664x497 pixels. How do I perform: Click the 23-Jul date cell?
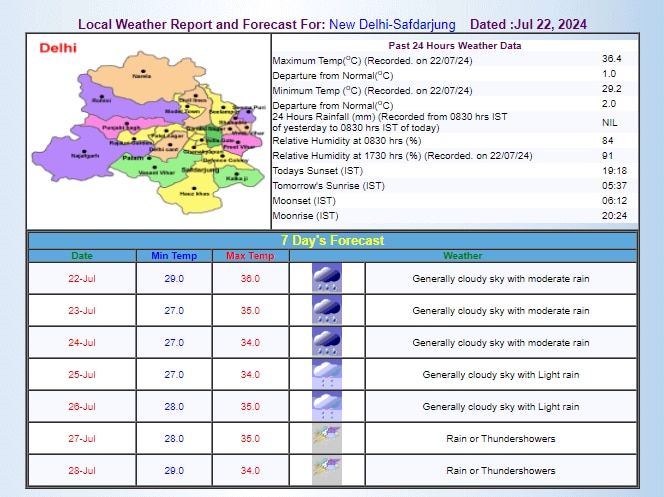click(82, 310)
